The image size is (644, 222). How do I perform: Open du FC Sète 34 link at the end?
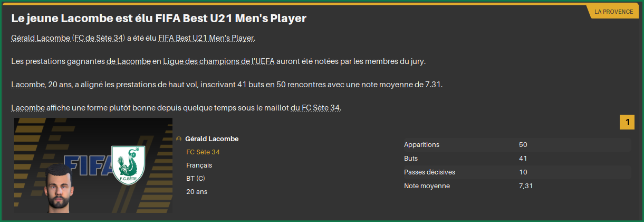pyautogui.click(x=315, y=108)
